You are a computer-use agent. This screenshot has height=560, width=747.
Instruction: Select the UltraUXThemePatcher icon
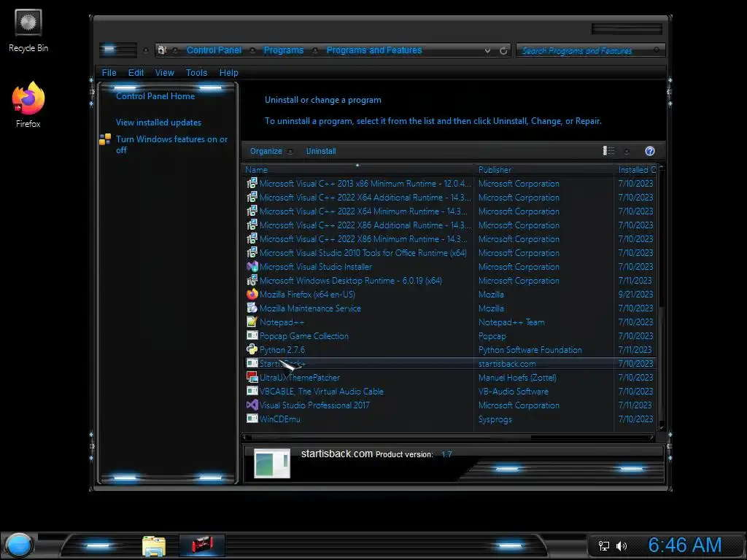(252, 377)
